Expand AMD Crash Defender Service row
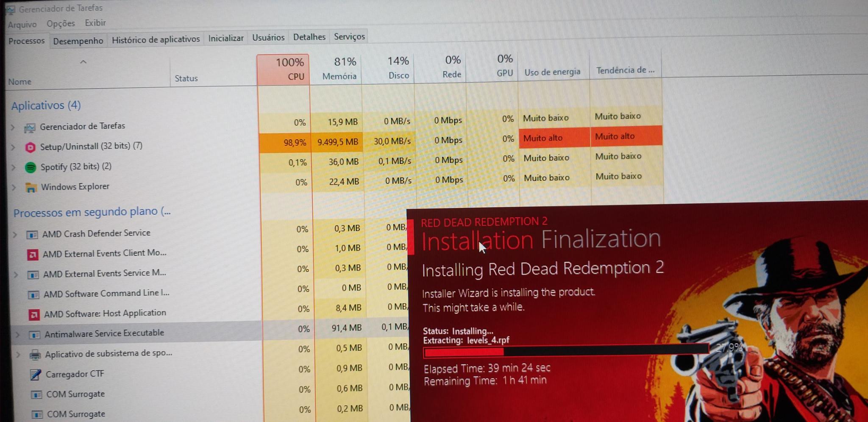This screenshot has width=868, height=422. 15,234
